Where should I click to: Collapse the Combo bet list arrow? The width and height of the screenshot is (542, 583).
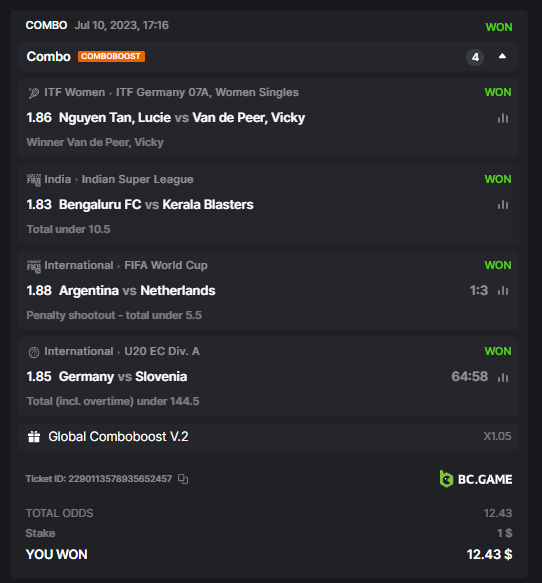[x=502, y=56]
